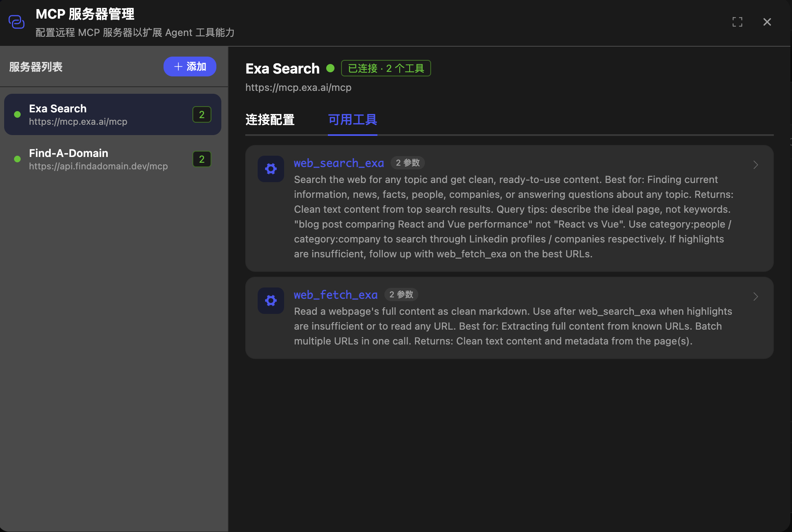Add a new server with 添加 button
The height and width of the screenshot is (532, 792).
190,66
